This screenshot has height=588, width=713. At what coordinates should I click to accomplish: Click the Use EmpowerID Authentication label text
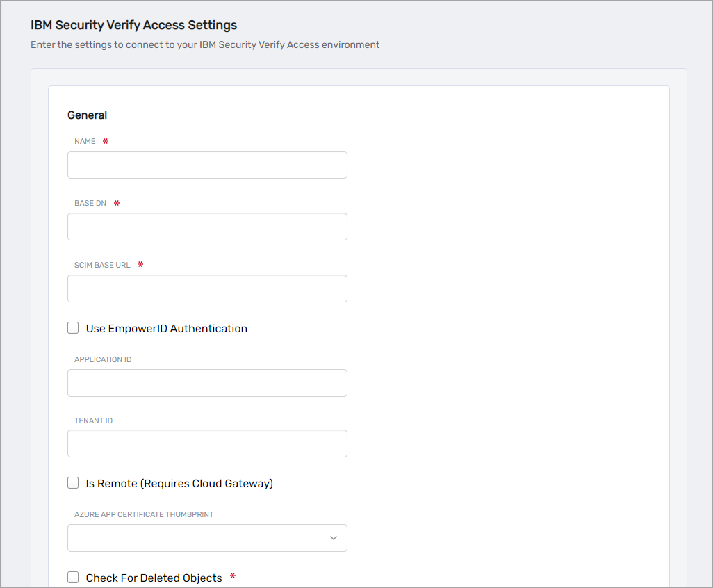pos(166,329)
